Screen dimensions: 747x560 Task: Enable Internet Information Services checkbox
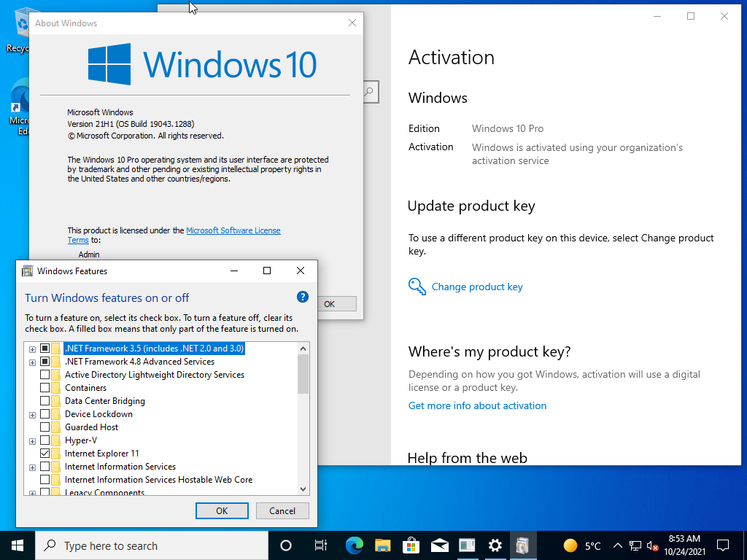pyautogui.click(x=44, y=466)
